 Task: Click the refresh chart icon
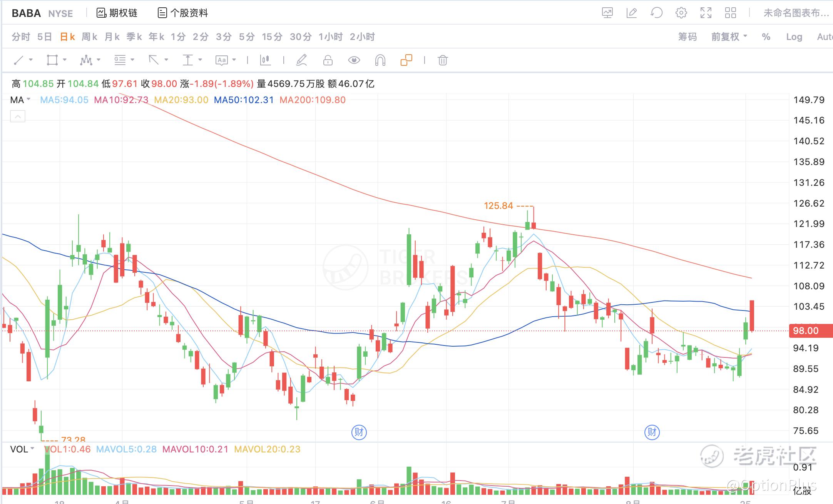pyautogui.click(x=656, y=13)
